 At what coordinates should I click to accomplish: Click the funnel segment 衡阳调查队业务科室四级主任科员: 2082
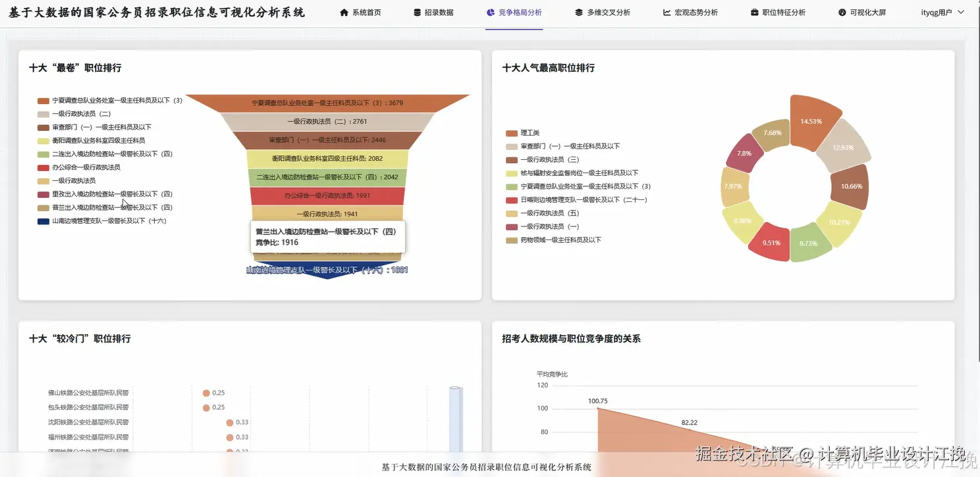pos(327,159)
